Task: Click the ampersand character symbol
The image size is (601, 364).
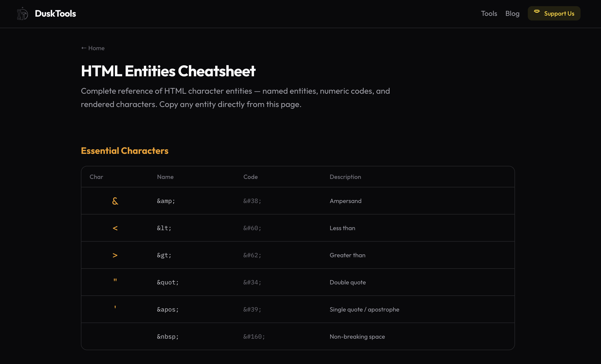Action: pyautogui.click(x=115, y=201)
